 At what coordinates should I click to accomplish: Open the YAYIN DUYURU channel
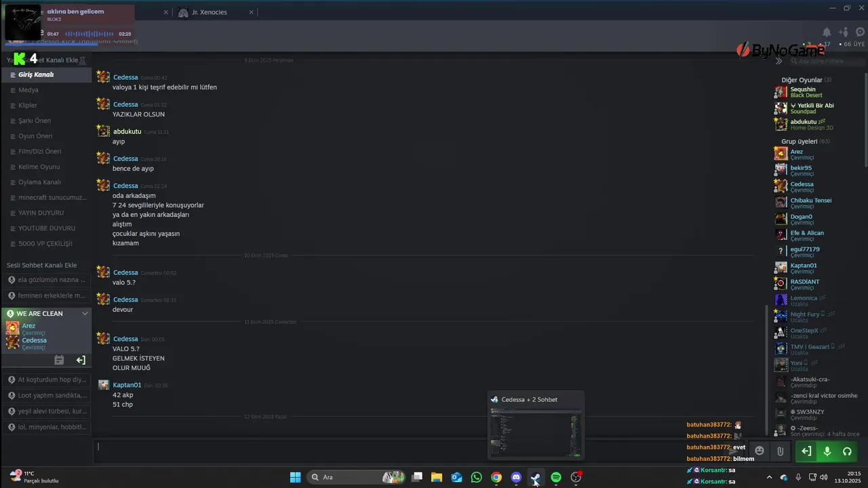[x=46, y=213]
